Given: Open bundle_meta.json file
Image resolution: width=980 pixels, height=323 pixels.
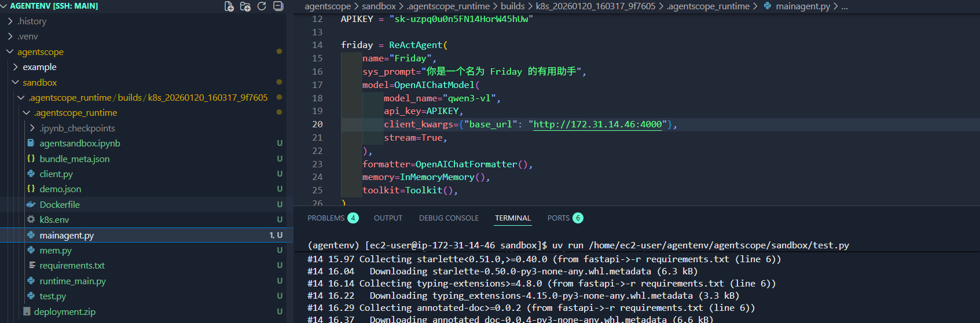Looking at the screenshot, I should (75, 159).
